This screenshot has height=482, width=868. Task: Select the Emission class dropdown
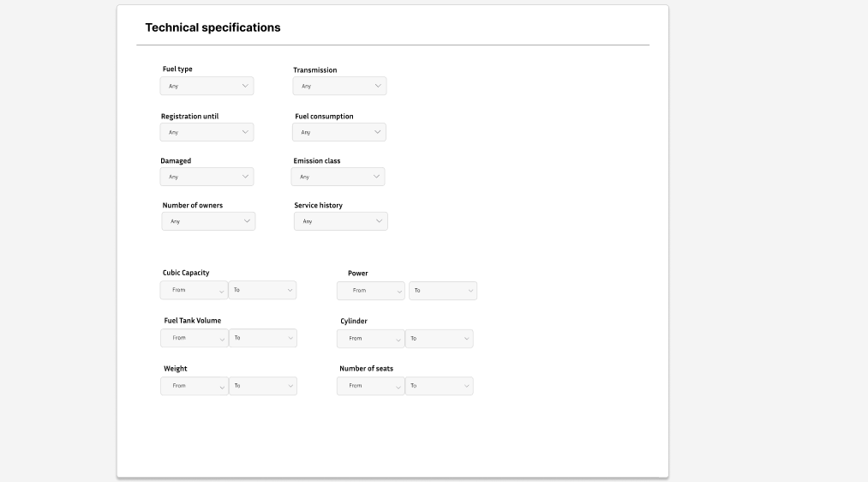pos(338,177)
